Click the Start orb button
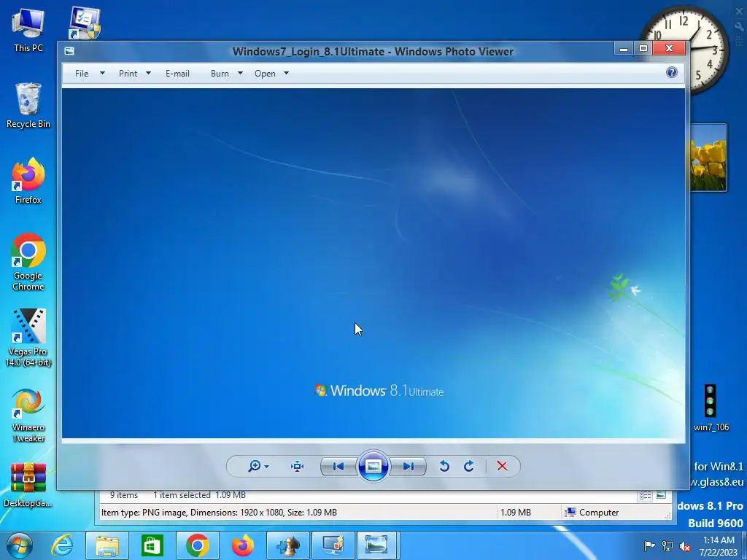 click(x=19, y=545)
